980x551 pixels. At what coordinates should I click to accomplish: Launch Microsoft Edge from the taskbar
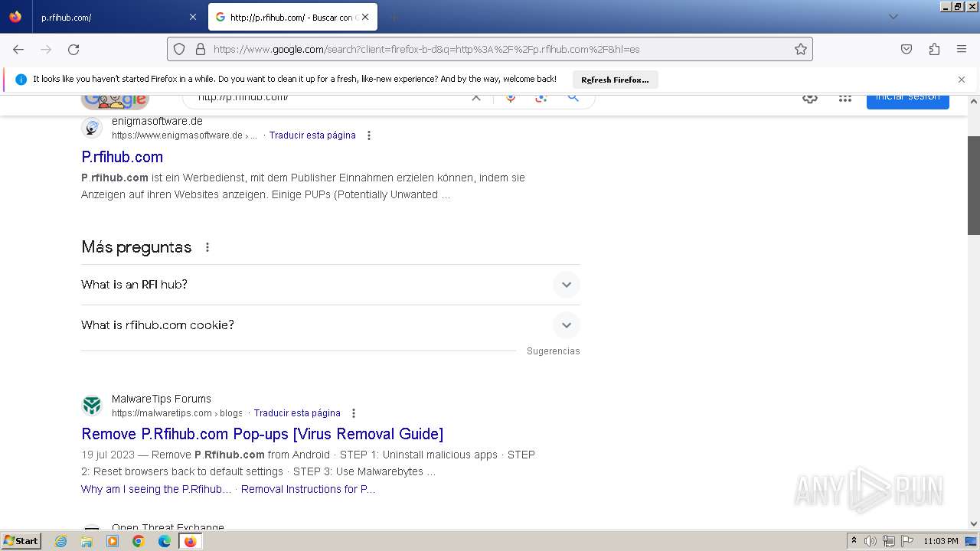tap(165, 541)
